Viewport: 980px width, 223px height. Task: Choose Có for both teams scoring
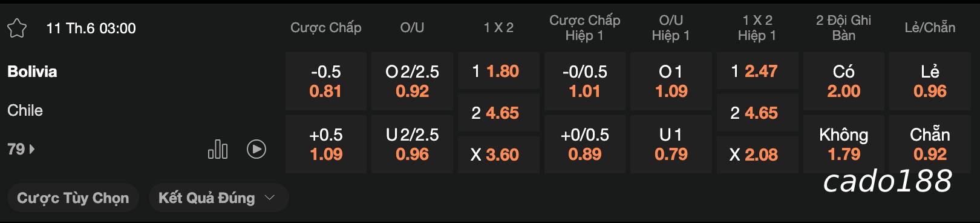tap(843, 81)
